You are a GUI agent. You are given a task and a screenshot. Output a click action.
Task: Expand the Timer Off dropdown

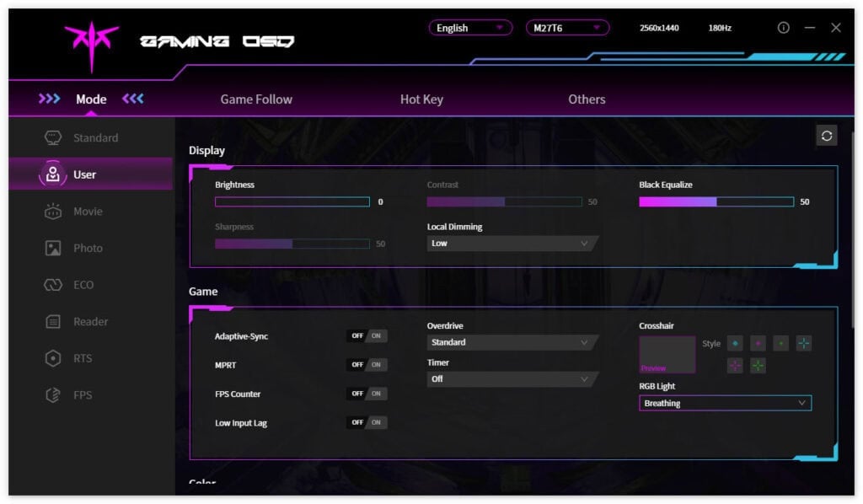[512, 379]
